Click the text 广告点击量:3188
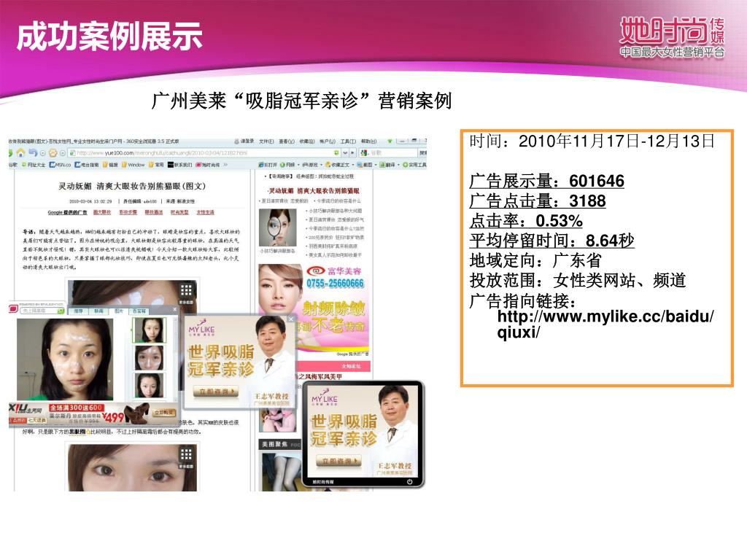The width and height of the screenshot is (747, 560). coord(538,201)
